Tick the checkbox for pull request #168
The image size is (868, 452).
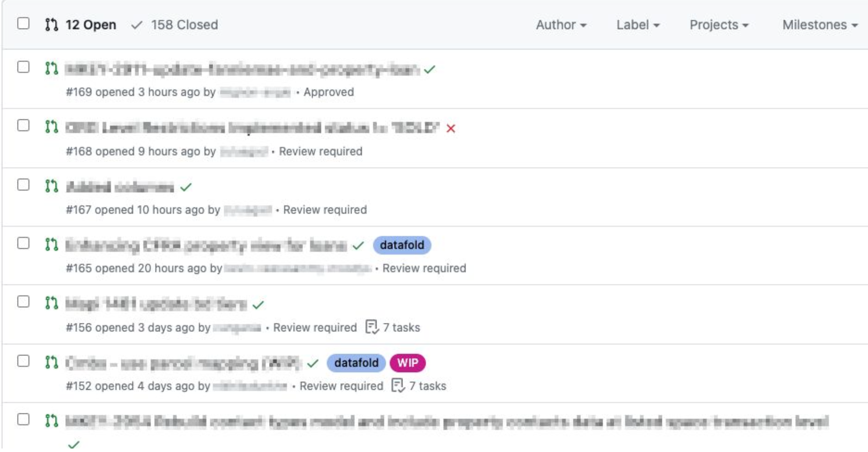23,126
